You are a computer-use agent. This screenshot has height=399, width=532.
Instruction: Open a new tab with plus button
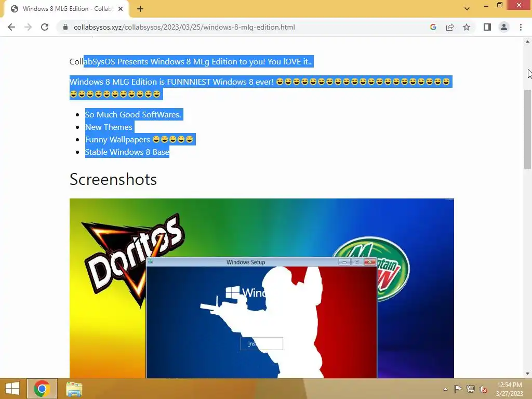pos(140,9)
